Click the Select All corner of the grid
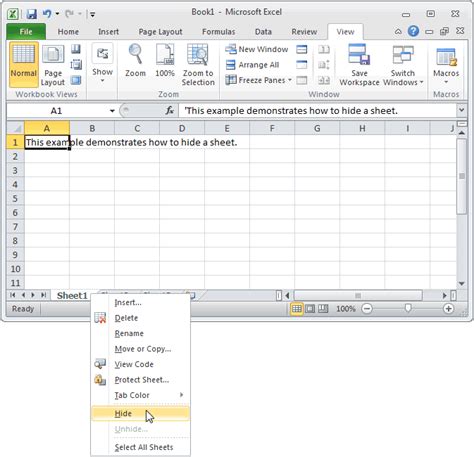Screen dimensions: 474x457 click(x=15, y=128)
